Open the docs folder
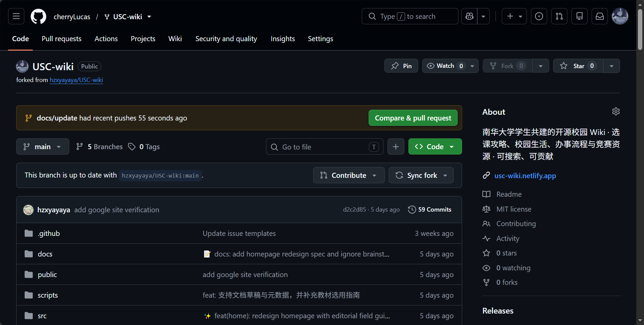This screenshot has width=644, height=325. (45, 254)
